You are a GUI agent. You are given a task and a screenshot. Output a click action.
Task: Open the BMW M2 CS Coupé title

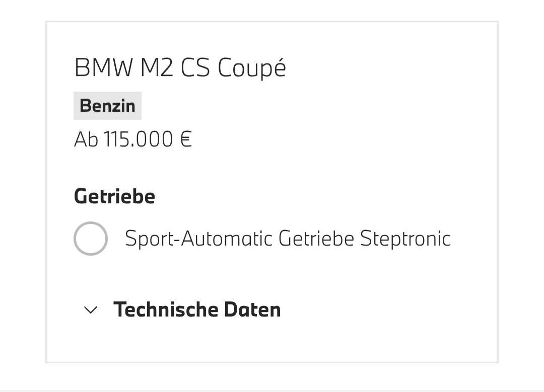180,68
